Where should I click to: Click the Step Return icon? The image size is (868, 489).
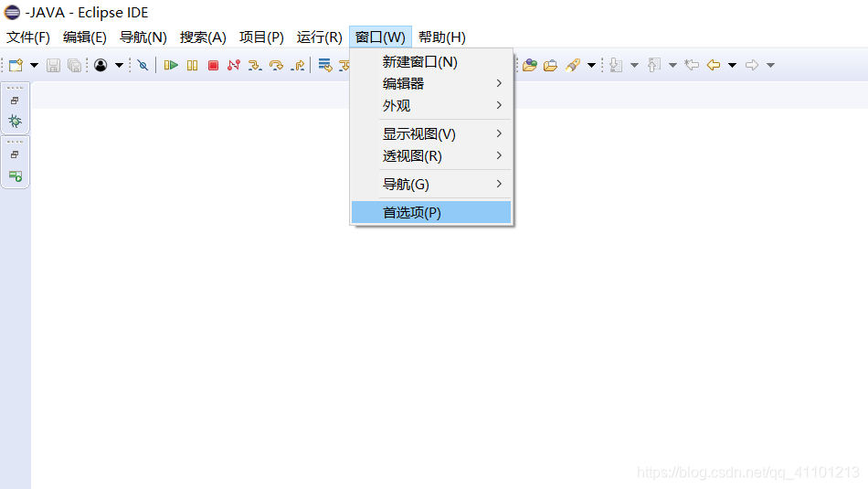pyautogui.click(x=298, y=65)
